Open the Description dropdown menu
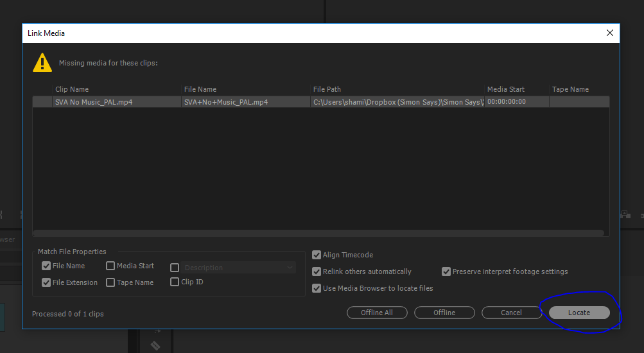Screen dimensions: 644x353 coord(239,268)
